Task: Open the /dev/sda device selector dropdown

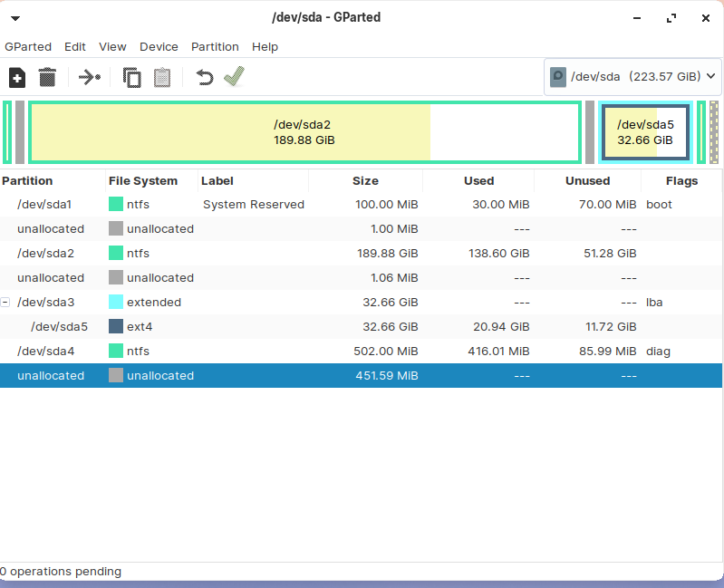Action: point(632,77)
